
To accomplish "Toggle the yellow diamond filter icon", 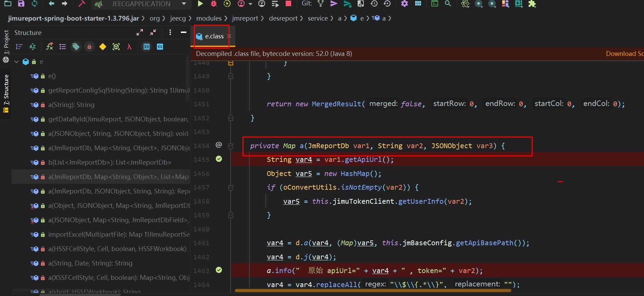I will [x=103, y=47].
